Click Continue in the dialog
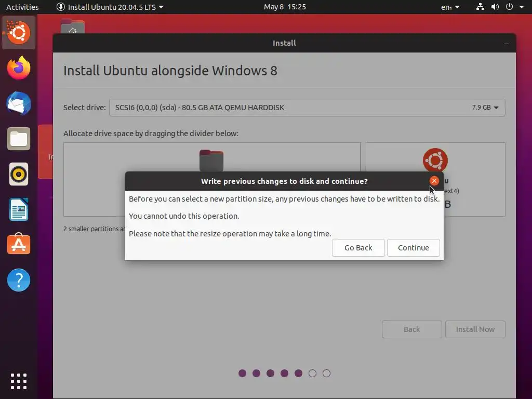The width and height of the screenshot is (532, 399). [413, 248]
